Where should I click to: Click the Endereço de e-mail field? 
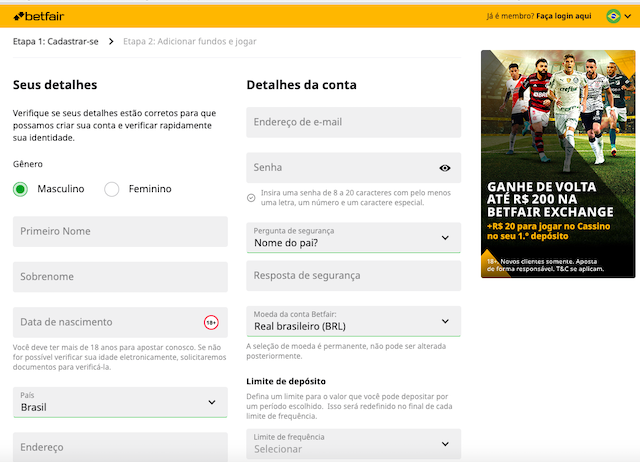point(353,122)
